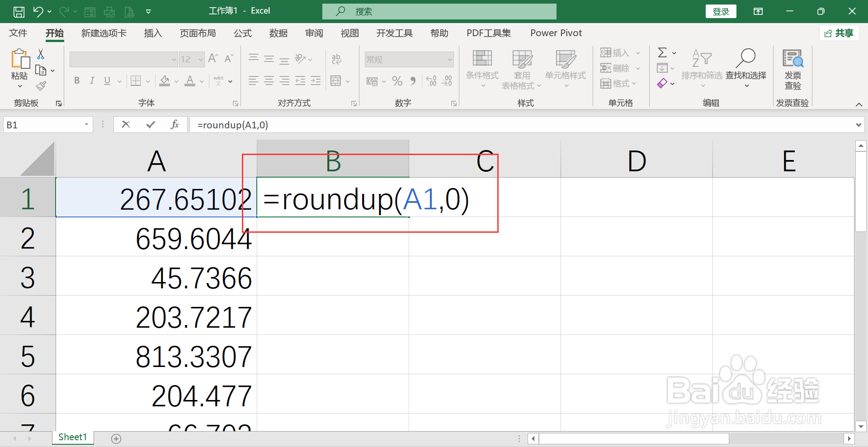
Task: Switch to the 公式 tab
Action: (x=243, y=33)
